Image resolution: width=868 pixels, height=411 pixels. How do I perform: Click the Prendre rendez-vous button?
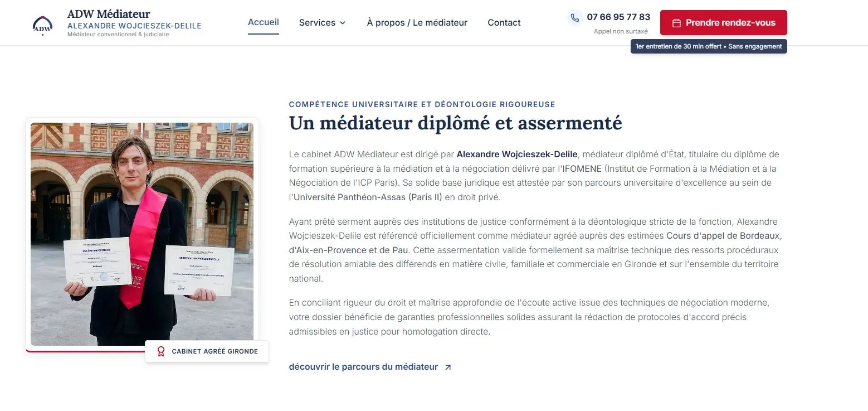tap(723, 23)
